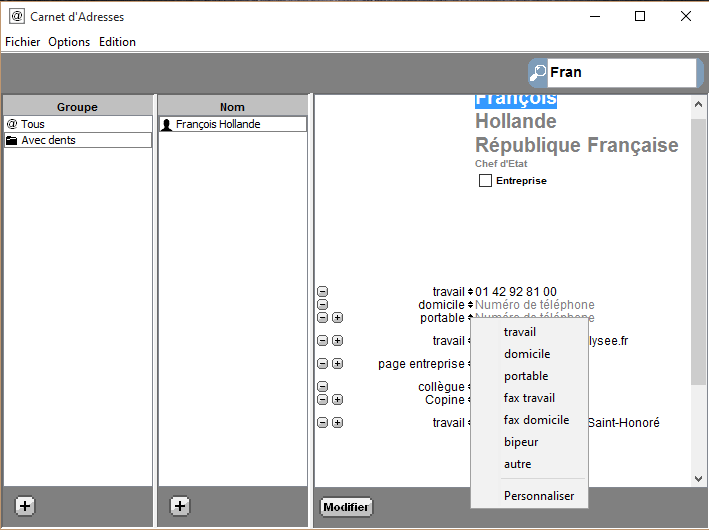Click the Copine label
The image size is (709, 530).
point(445,400)
